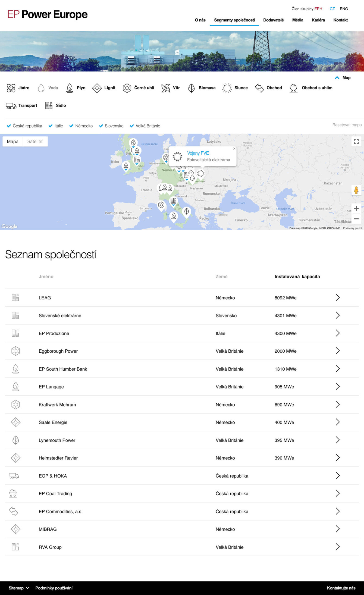Viewport: 364px width, 595px height.
Task: Click the EP Power Europe logo
Action: point(48,14)
